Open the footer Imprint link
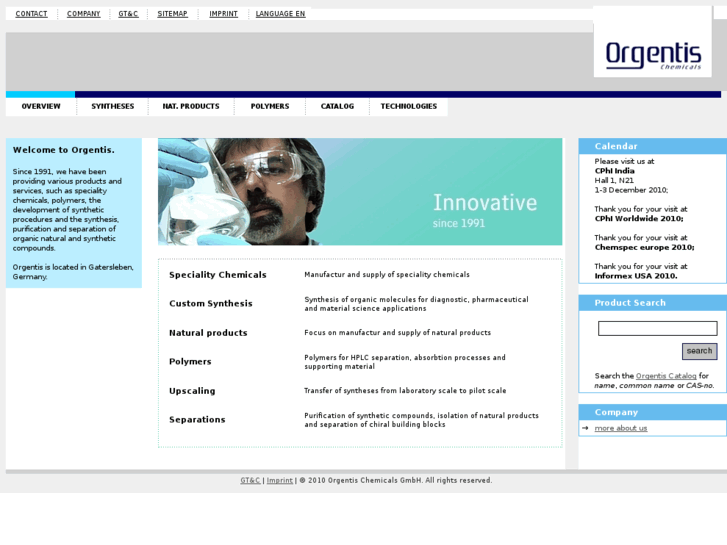Image resolution: width=727 pixels, height=545 pixels. pyautogui.click(x=280, y=481)
